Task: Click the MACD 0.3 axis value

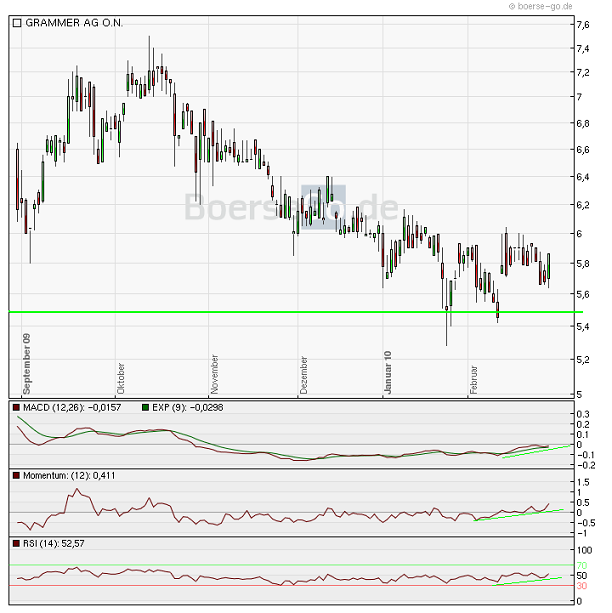Action: (x=583, y=414)
